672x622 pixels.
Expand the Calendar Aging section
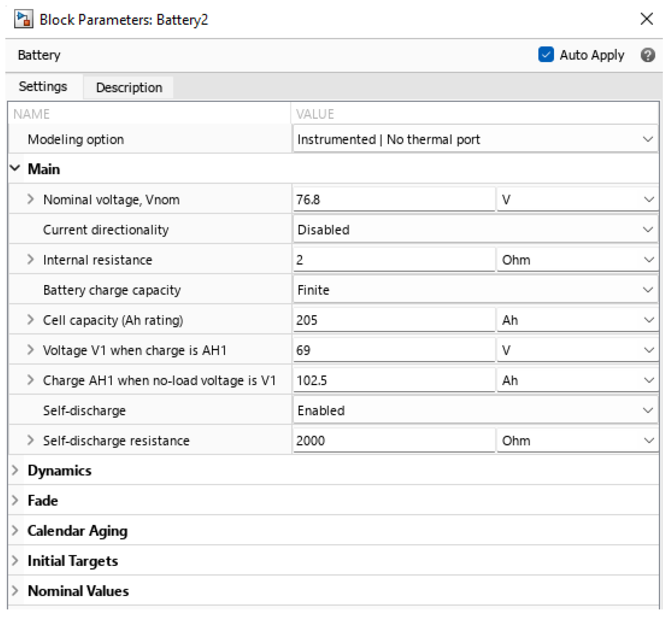[x=15, y=530]
